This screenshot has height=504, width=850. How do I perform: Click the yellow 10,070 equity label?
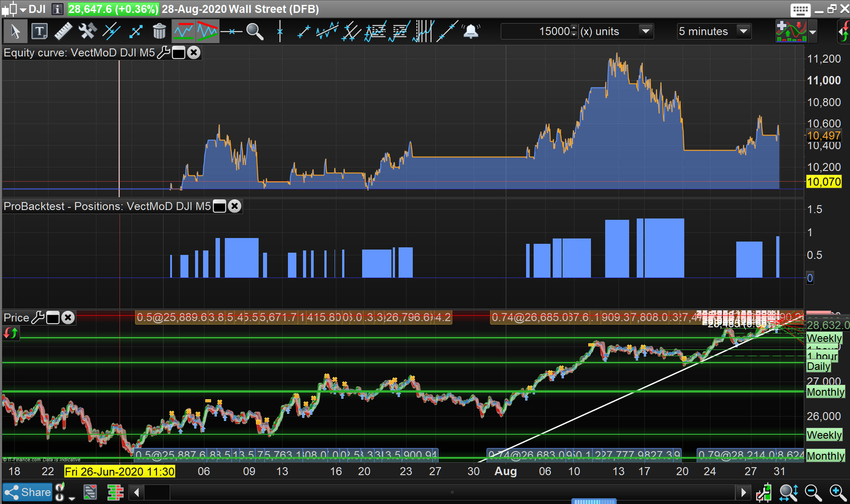(824, 182)
